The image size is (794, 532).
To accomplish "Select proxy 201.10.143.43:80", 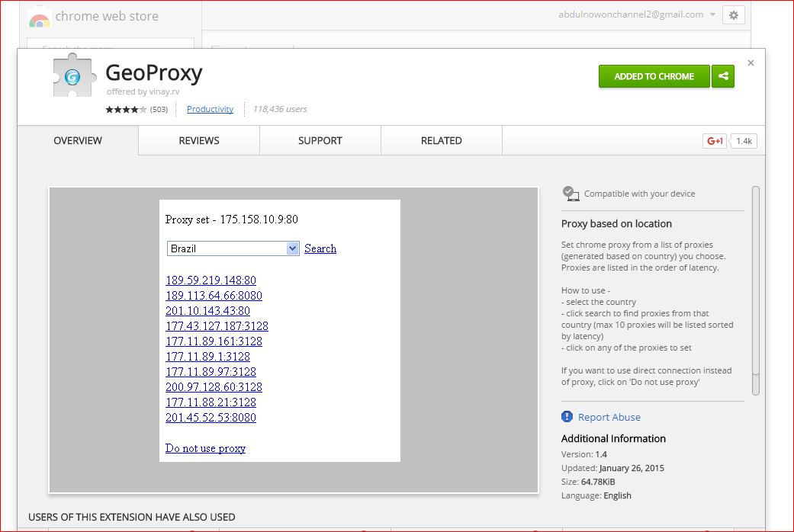I will (207, 311).
